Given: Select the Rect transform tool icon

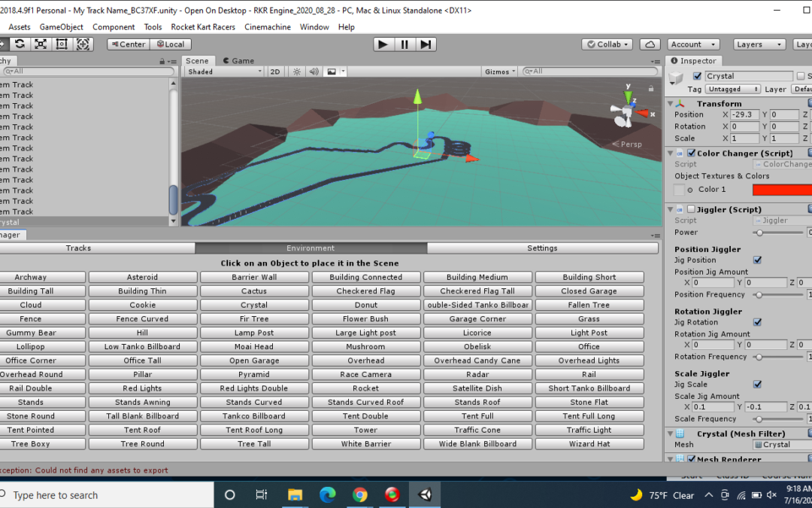Looking at the screenshot, I should 62,44.
